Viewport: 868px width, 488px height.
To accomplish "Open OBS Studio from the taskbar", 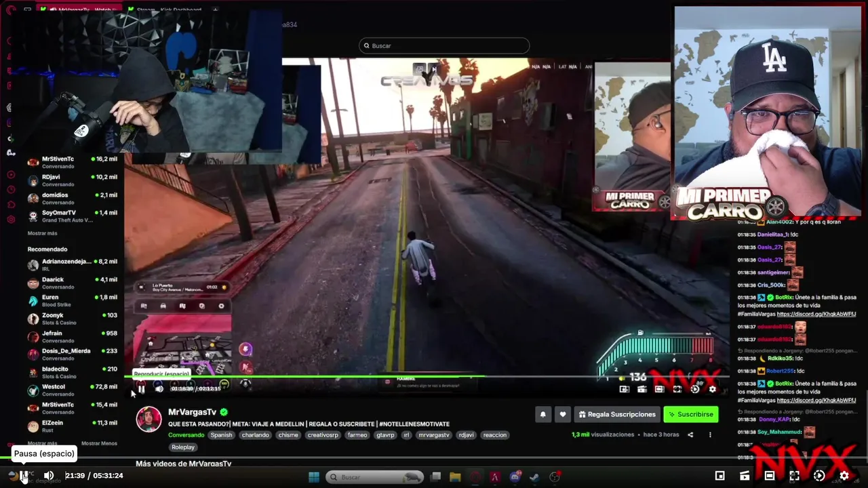I will [x=555, y=477].
